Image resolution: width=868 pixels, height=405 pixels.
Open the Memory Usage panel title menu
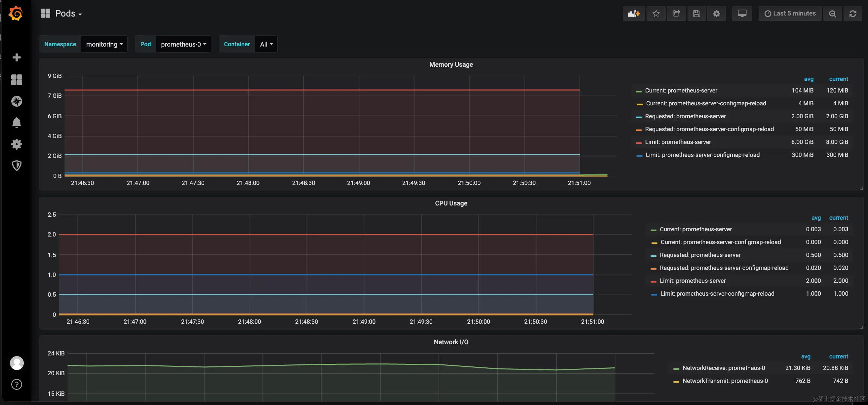pyautogui.click(x=451, y=64)
